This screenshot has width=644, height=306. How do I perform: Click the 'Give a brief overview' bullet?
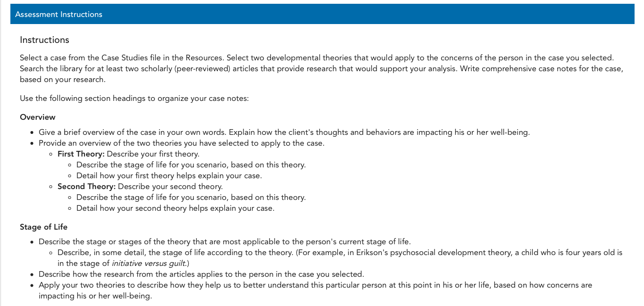284,132
